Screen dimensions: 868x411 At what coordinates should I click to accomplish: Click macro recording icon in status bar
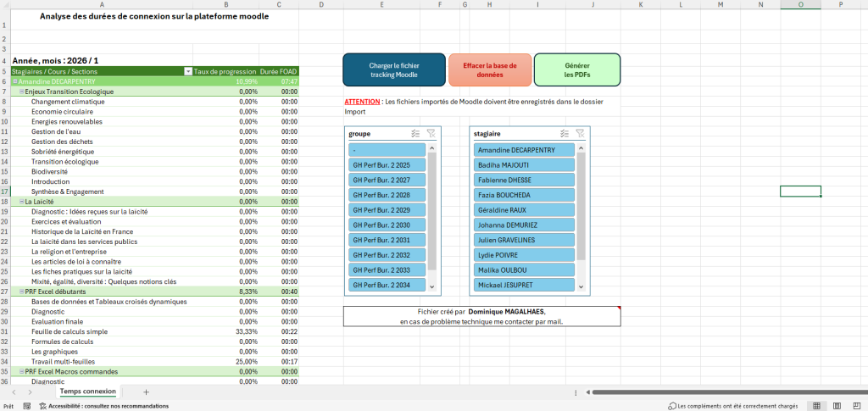point(26,406)
